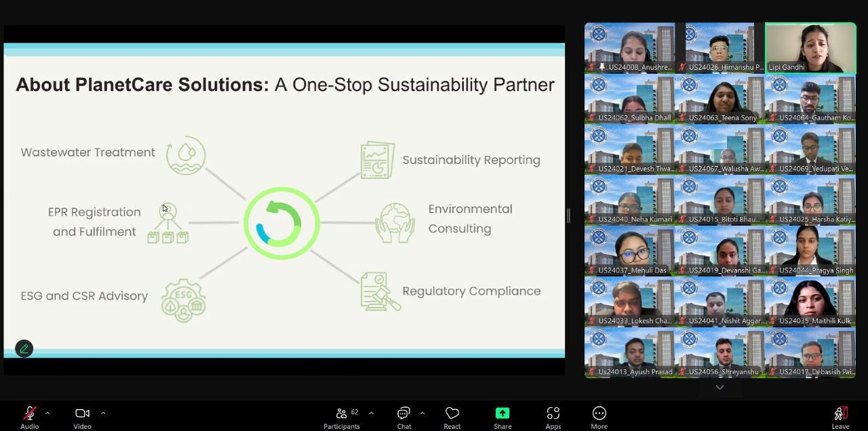Select US24017_Debasish video tile
This screenshot has height=431, width=868.
(810, 352)
